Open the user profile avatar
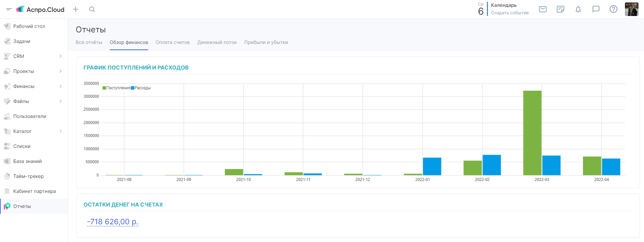644x242 pixels. 631,9
